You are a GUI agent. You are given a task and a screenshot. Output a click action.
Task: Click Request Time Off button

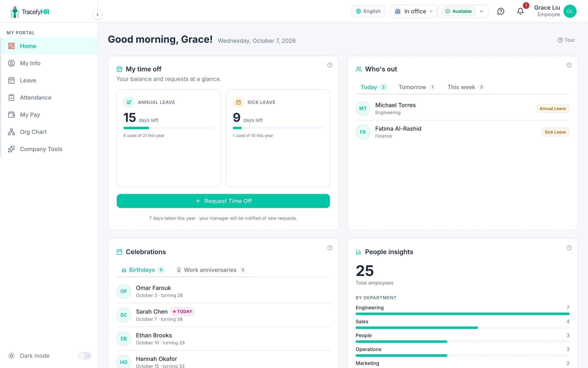[x=223, y=201]
